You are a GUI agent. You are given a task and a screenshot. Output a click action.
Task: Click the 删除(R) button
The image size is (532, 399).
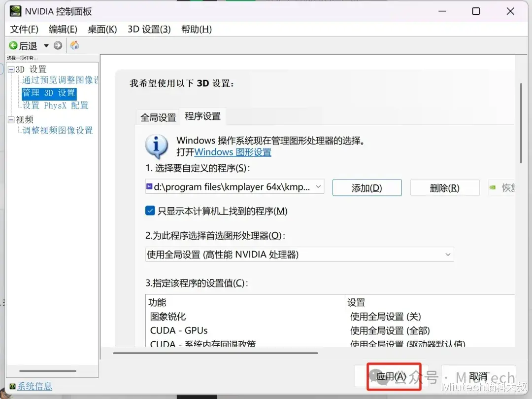pos(445,188)
